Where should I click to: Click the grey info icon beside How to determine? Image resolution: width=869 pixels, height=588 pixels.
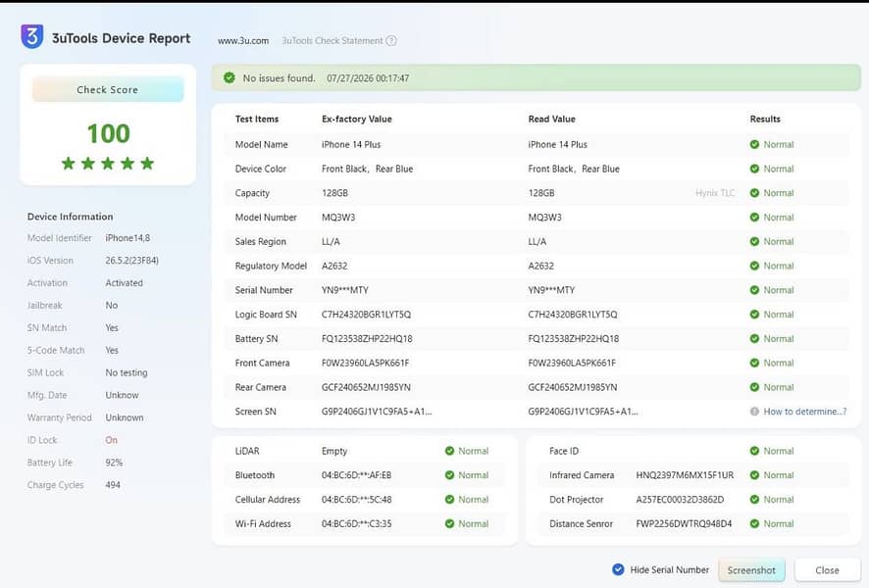754,412
